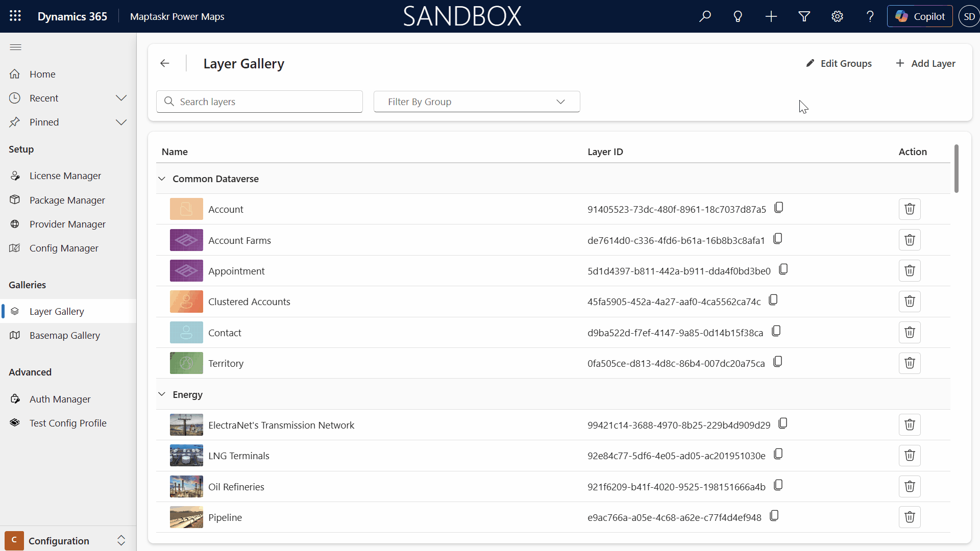Click the layer list vertical scrollbar
980x551 pixels.
coord(956,168)
